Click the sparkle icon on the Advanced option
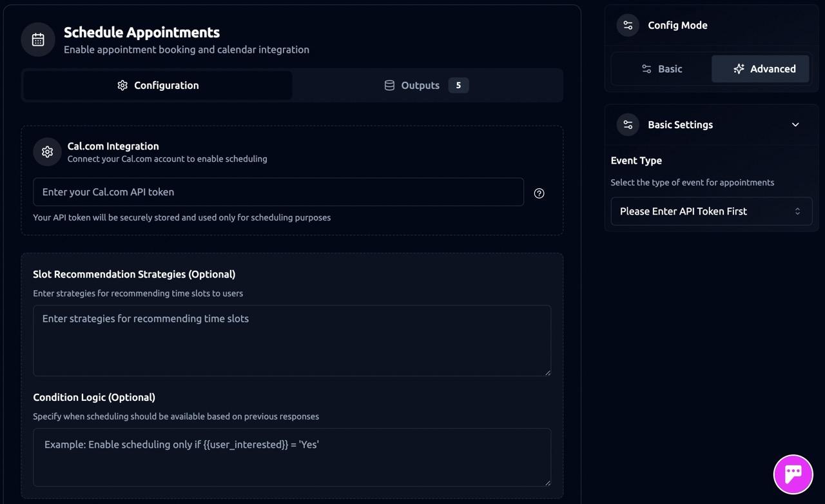The height and width of the screenshot is (504, 825). tap(739, 69)
